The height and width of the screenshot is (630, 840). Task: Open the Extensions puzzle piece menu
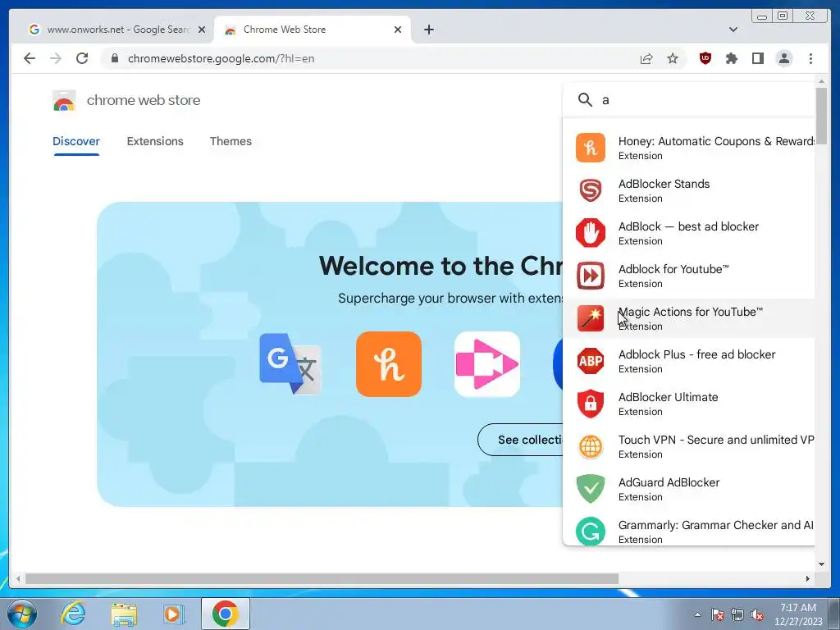point(732,58)
